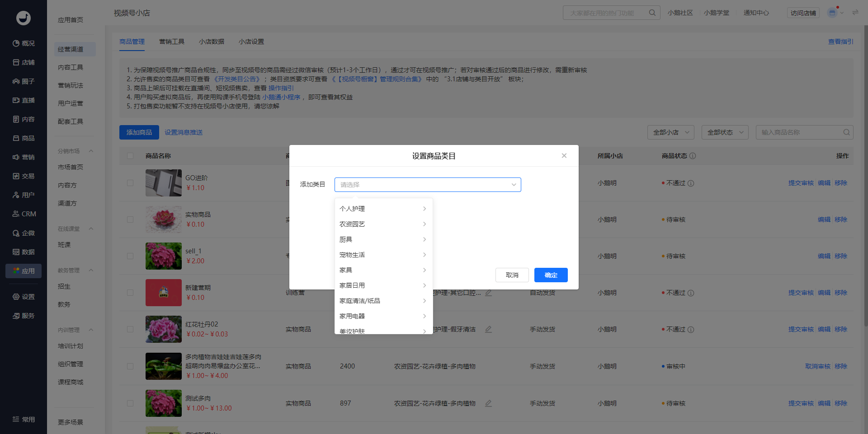Screen dimensions: 868x434
Task: Open the 店铺 shop sidebar item
Action: 24,62
